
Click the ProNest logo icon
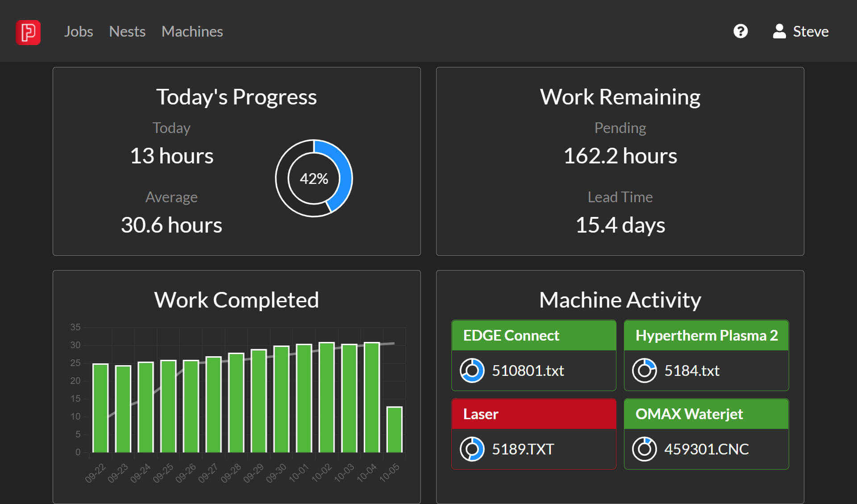point(28,32)
